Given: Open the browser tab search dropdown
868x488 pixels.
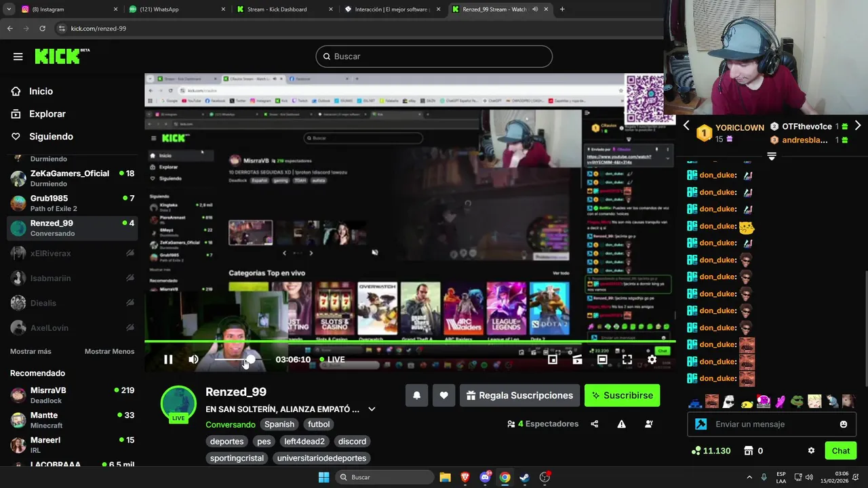Looking at the screenshot, I should [8, 9].
